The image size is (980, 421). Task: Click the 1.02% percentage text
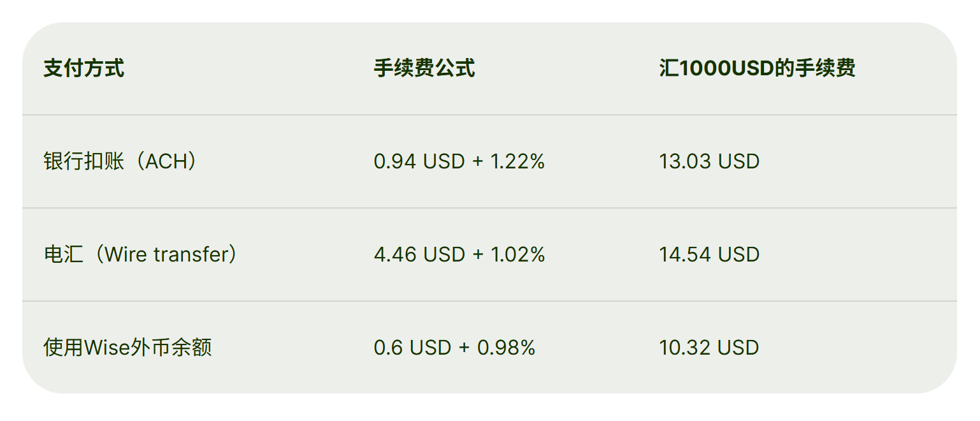coord(517,255)
